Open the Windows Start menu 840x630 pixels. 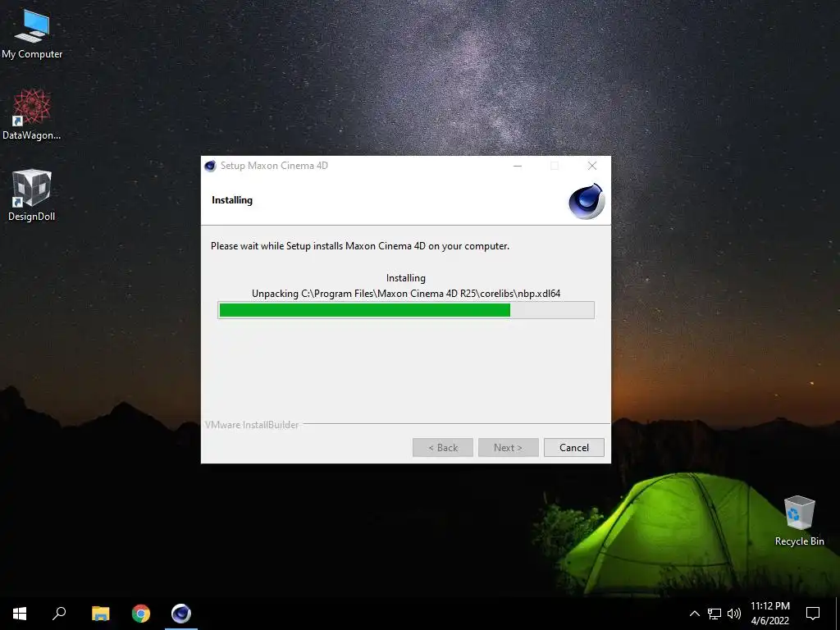[20, 614]
